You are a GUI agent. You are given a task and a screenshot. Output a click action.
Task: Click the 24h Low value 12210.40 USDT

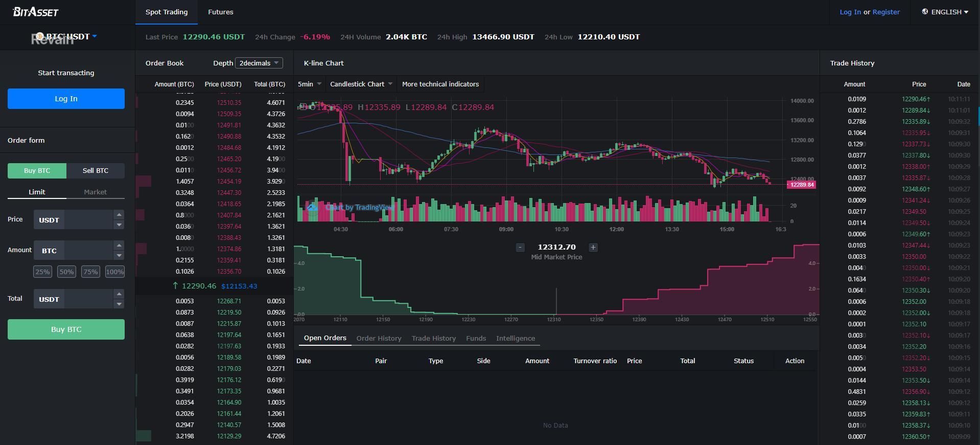pos(609,37)
